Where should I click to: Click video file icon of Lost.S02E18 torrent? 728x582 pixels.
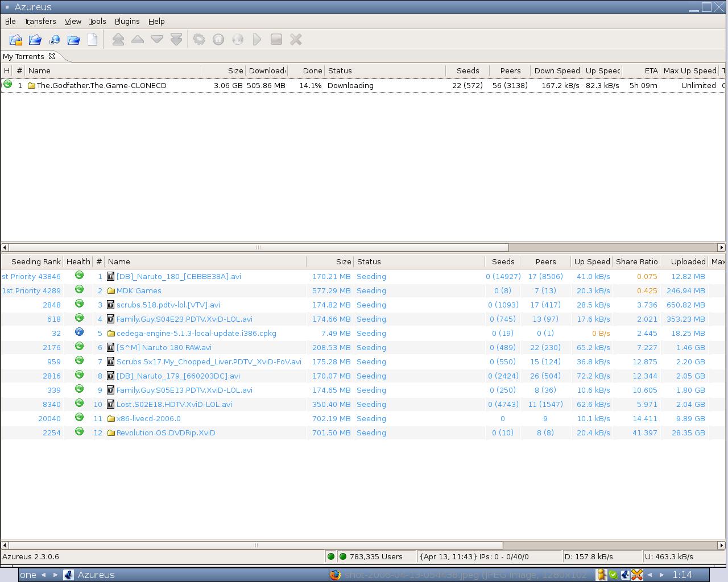tap(111, 404)
